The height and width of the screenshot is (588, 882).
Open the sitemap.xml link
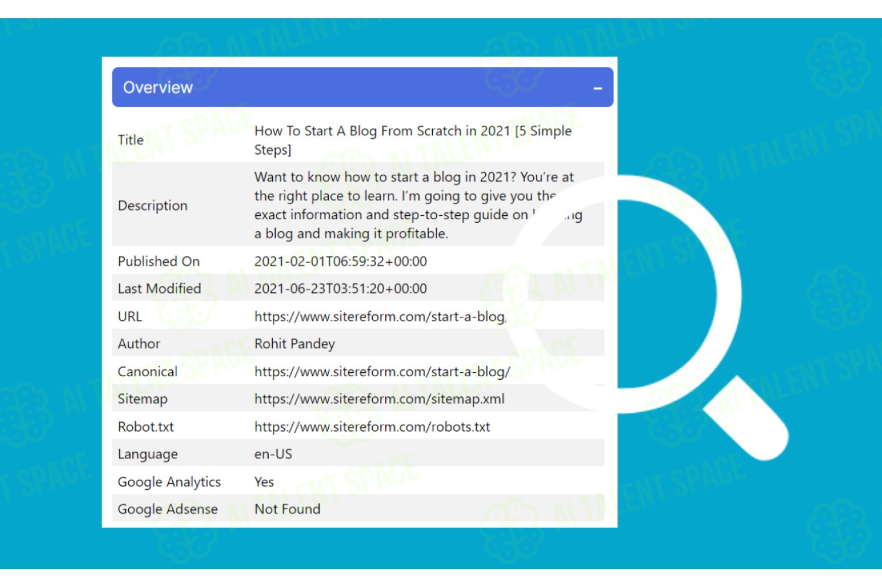(379, 399)
